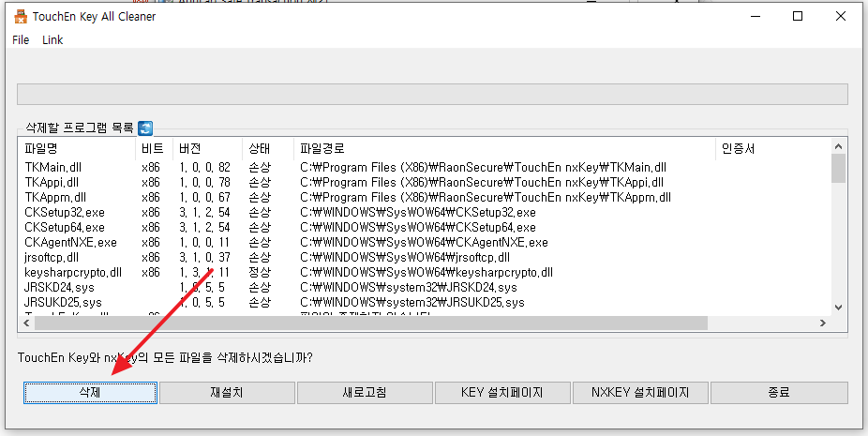
Task: Sort by the 파일경로 column header
Action: tap(504, 148)
